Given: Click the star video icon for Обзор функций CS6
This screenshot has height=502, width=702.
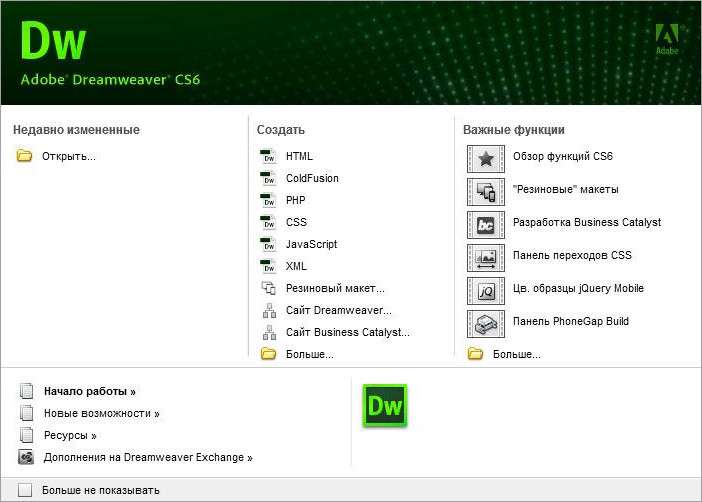Looking at the screenshot, I should [486, 159].
